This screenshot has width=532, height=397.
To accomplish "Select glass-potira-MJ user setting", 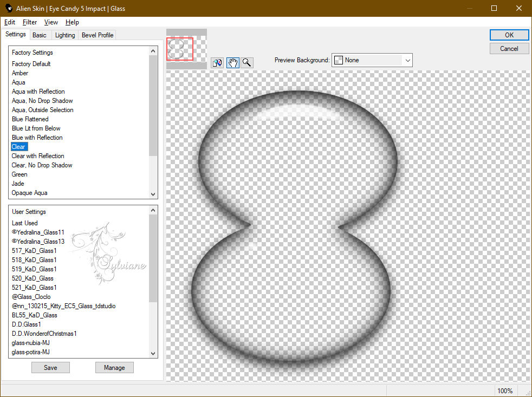I will pos(30,352).
